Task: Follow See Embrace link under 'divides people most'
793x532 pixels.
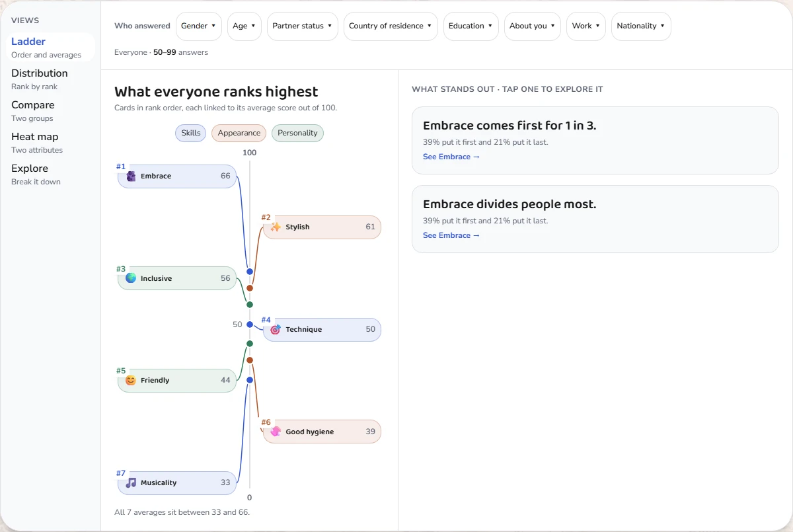Action: point(451,236)
